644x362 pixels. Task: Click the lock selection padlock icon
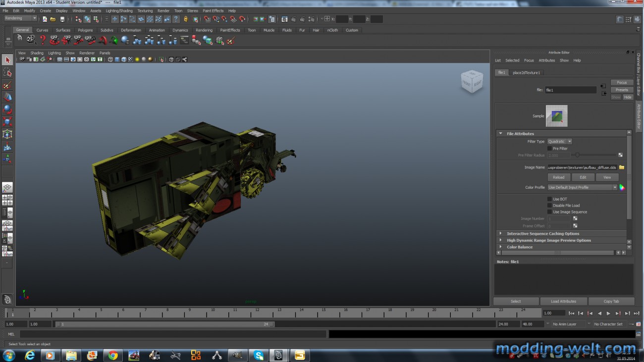(186, 19)
